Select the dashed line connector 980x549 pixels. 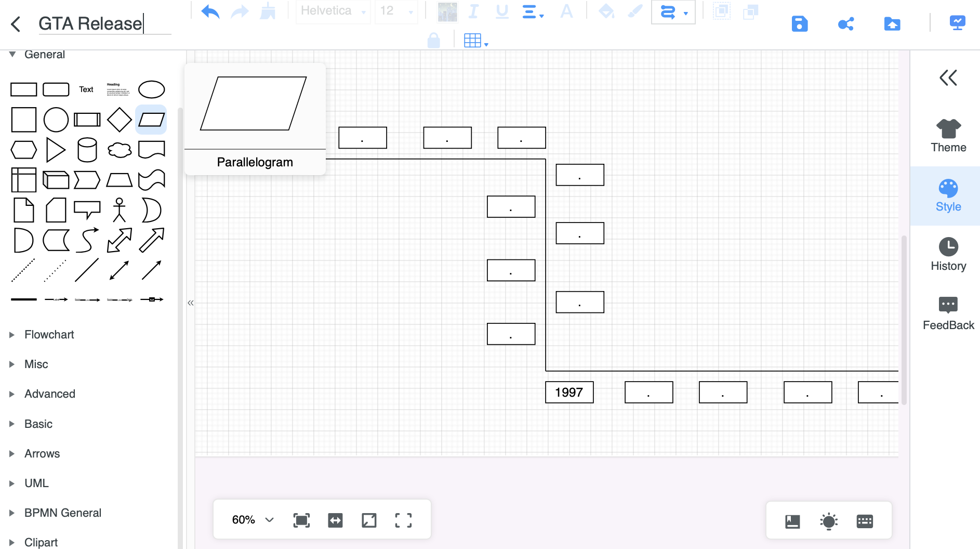point(23,270)
